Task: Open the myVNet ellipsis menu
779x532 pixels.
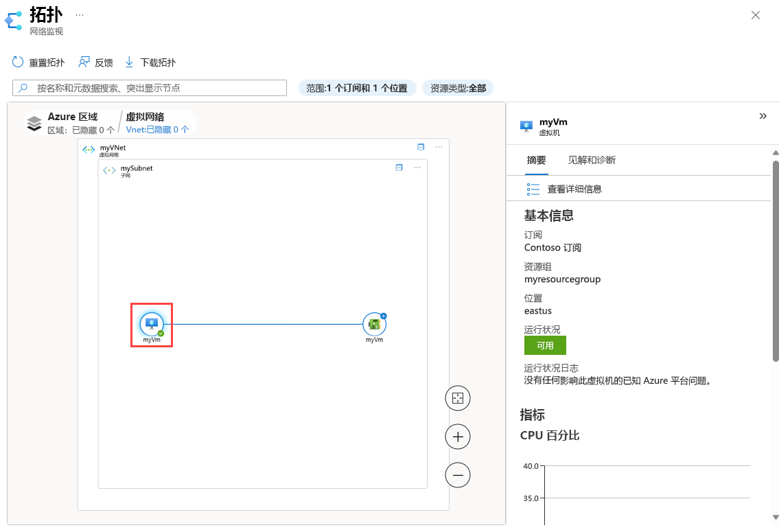Action: (437, 147)
